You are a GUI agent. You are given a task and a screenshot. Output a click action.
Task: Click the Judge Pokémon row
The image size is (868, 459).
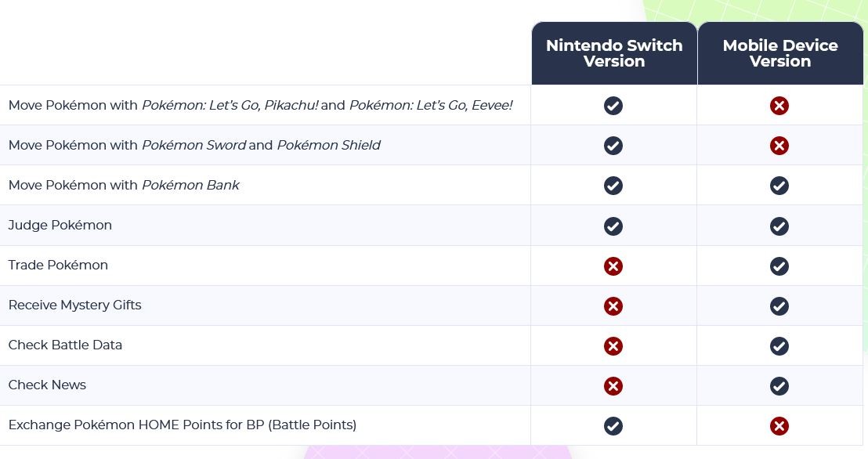point(60,225)
